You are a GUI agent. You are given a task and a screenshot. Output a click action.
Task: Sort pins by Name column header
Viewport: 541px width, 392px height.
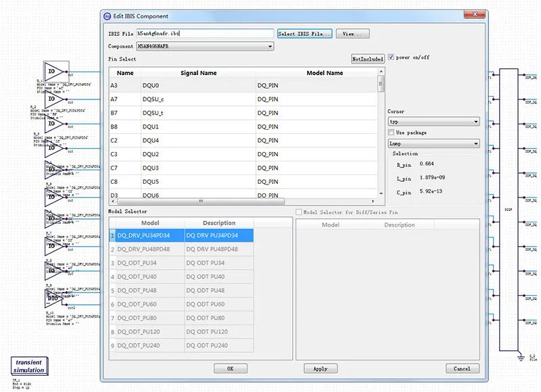(125, 73)
